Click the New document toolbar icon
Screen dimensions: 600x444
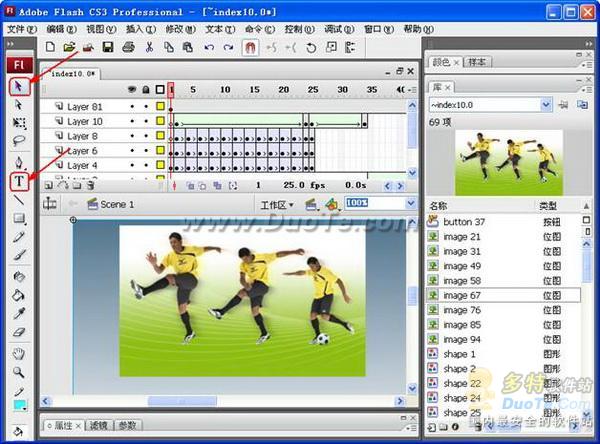click(50, 47)
